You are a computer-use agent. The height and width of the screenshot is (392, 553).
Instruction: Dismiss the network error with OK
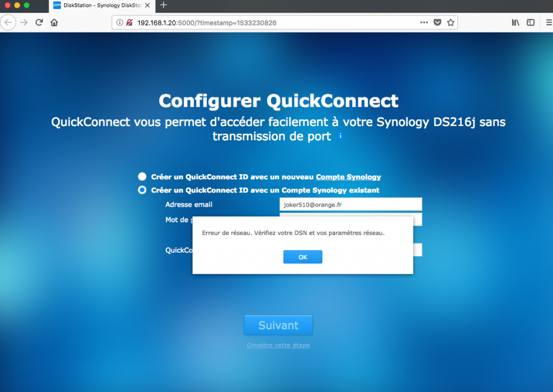click(302, 257)
